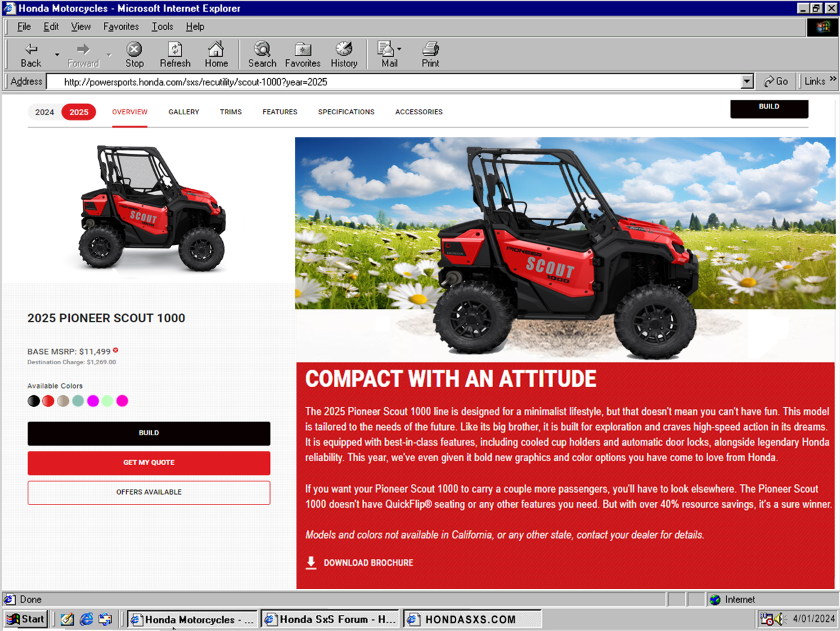Click the Download Brochure link
This screenshot has width=840, height=631.
pyautogui.click(x=368, y=563)
